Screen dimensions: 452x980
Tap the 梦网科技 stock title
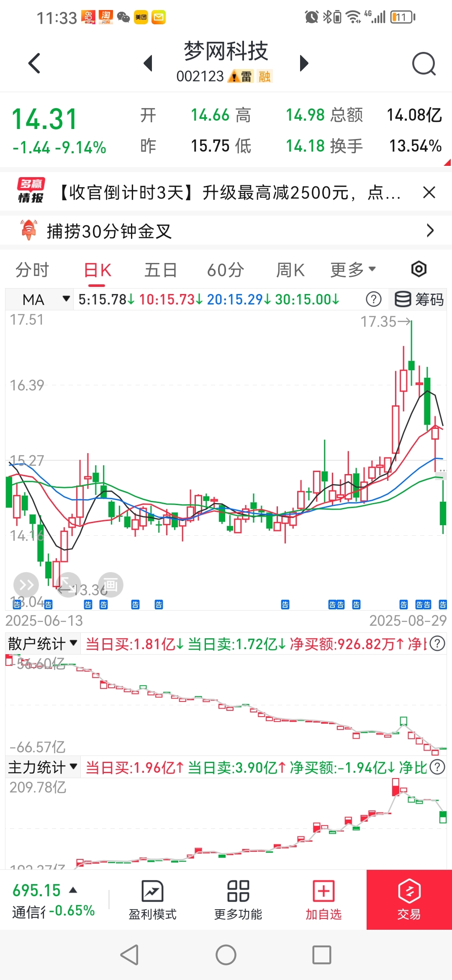[x=226, y=51]
